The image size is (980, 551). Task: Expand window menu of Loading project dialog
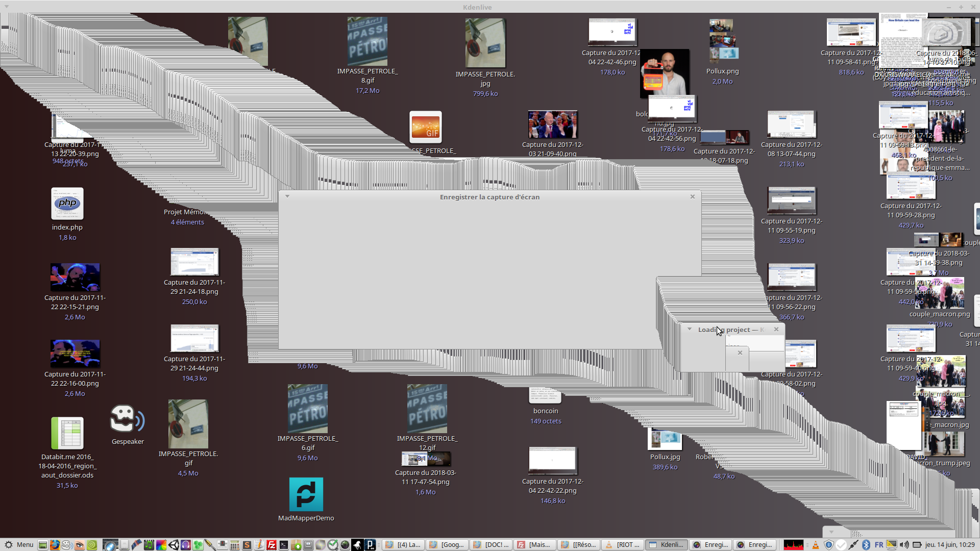[x=690, y=329]
